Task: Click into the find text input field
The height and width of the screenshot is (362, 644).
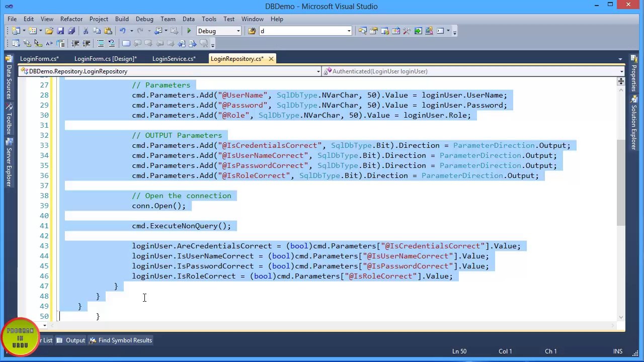Action: click(x=302, y=31)
